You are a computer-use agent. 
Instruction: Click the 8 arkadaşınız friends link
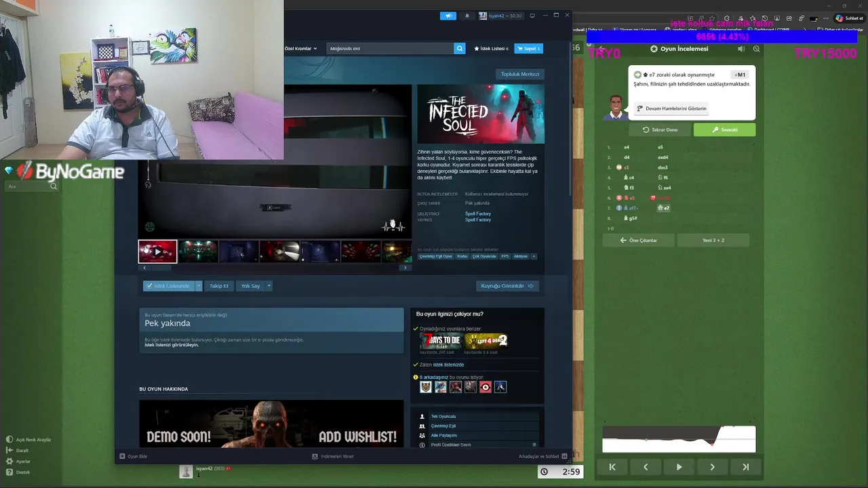[x=434, y=378]
